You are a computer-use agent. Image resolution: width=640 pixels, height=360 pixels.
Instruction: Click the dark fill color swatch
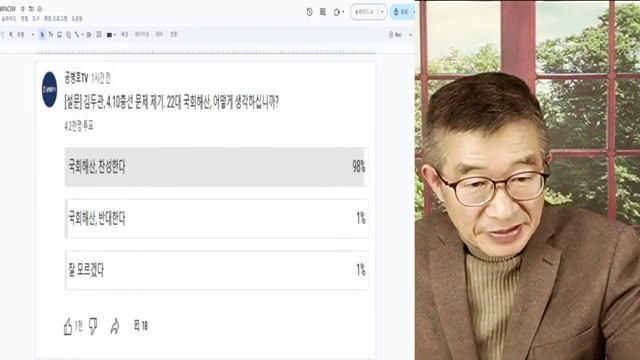tap(109, 35)
